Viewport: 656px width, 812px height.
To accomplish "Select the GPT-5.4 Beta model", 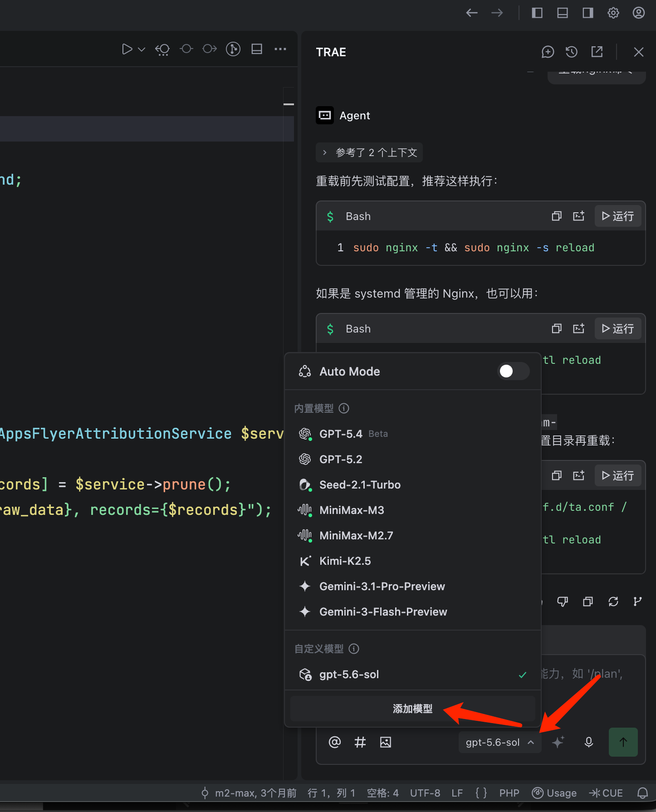I will click(413, 434).
